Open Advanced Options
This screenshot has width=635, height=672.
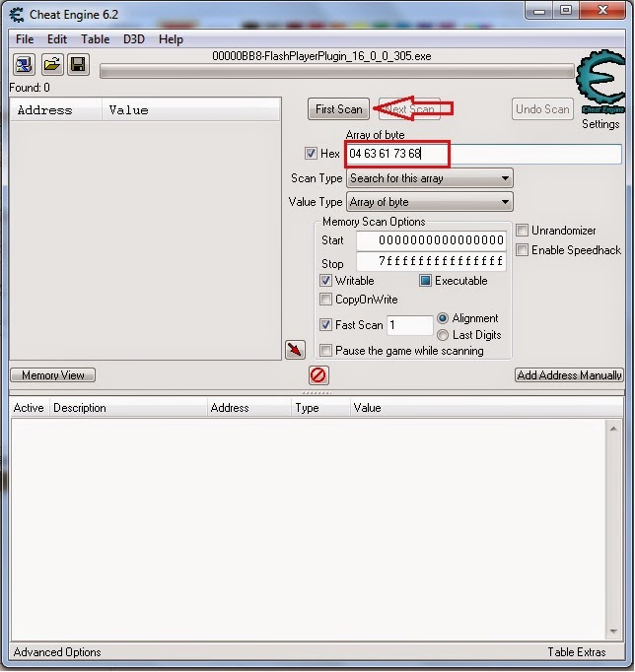57,652
